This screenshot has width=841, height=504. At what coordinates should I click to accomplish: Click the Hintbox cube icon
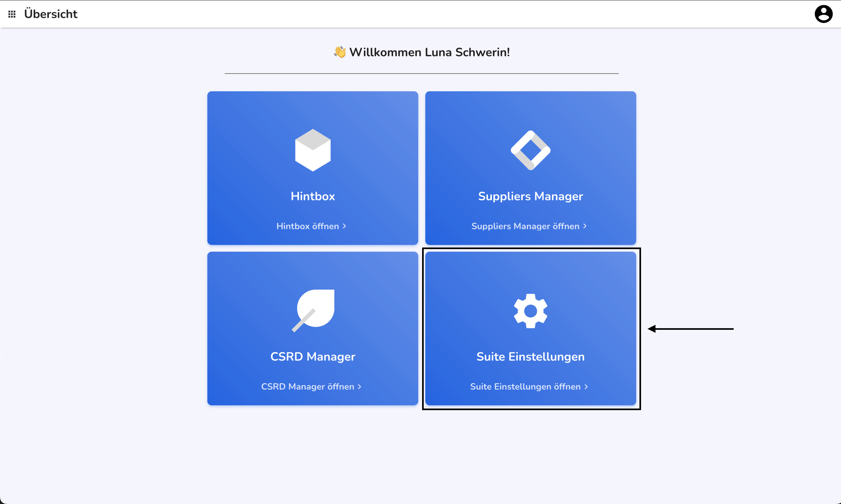pos(313,150)
